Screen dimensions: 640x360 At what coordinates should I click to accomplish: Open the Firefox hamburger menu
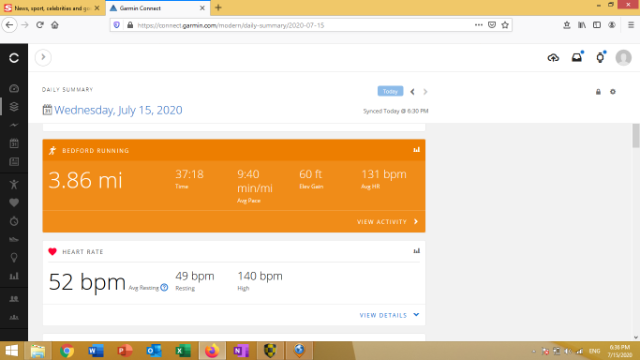[x=631, y=25]
